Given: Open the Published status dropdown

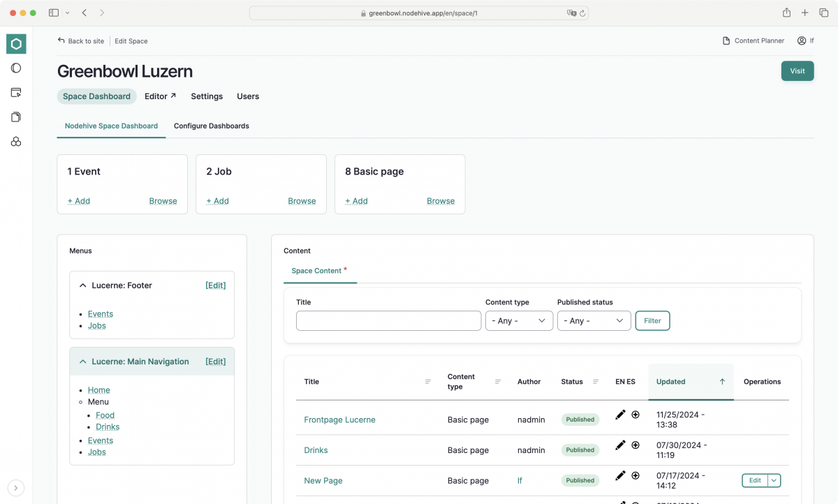Looking at the screenshot, I should point(594,321).
